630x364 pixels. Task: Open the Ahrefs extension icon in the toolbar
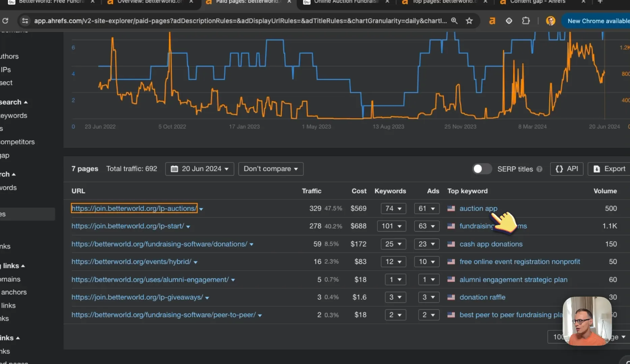pyautogui.click(x=492, y=21)
